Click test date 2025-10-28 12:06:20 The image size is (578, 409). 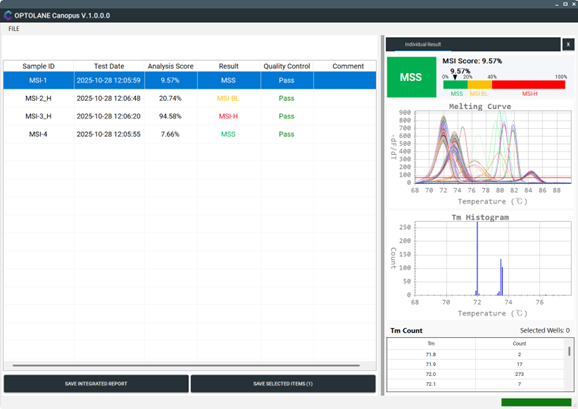point(108,116)
